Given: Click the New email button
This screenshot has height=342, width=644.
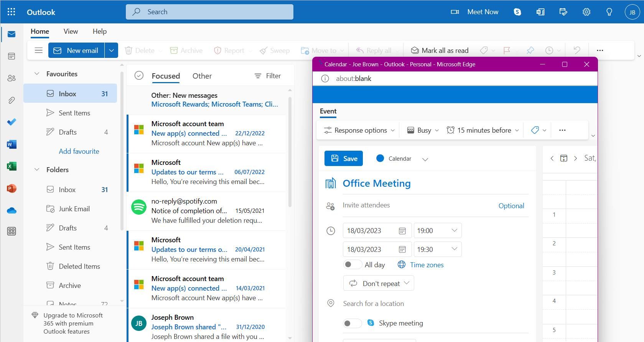Looking at the screenshot, I should click(76, 50).
